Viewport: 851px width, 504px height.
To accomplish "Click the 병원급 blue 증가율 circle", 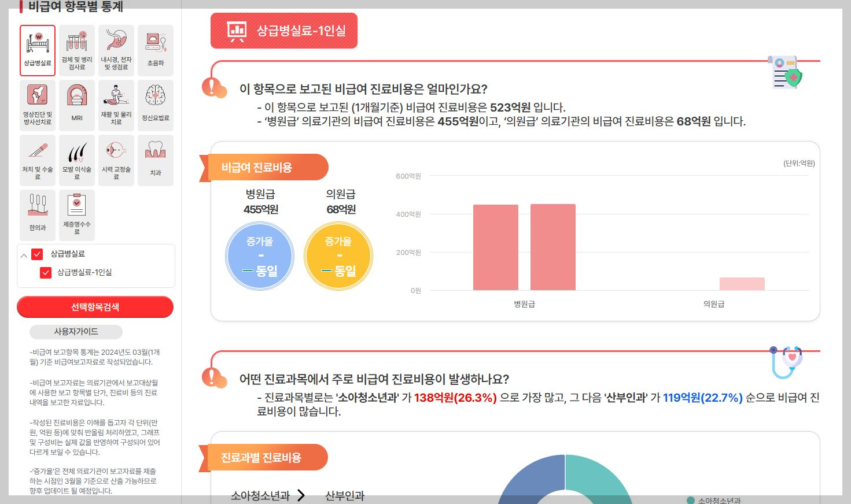I will tap(260, 256).
